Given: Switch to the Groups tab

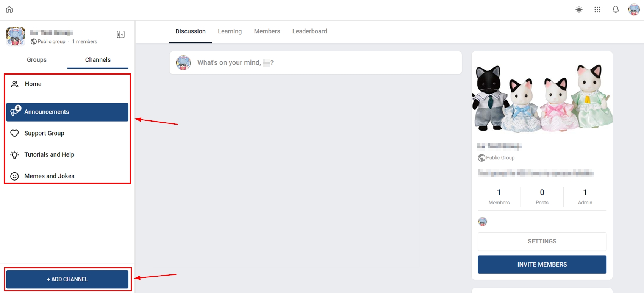Looking at the screenshot, I should pos(37,60).
